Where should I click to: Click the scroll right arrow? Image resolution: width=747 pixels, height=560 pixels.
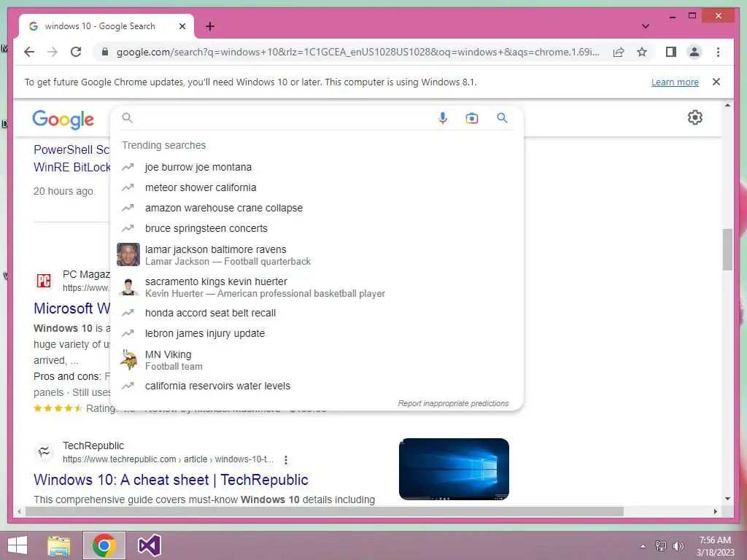pos(715,511)
